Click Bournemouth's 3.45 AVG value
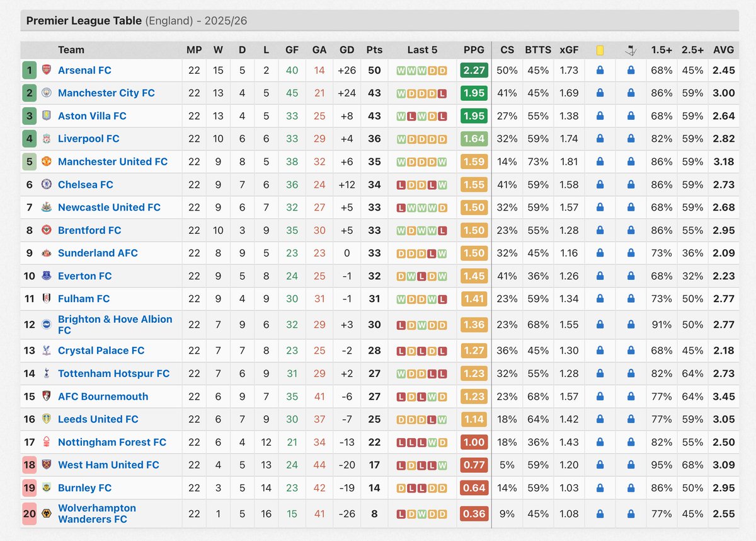This screenshot has height=541, width=756. coord(724,397)
